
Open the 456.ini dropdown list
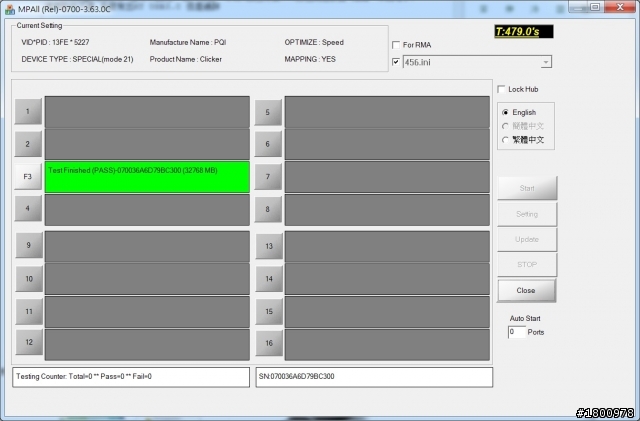click(546, 62)
